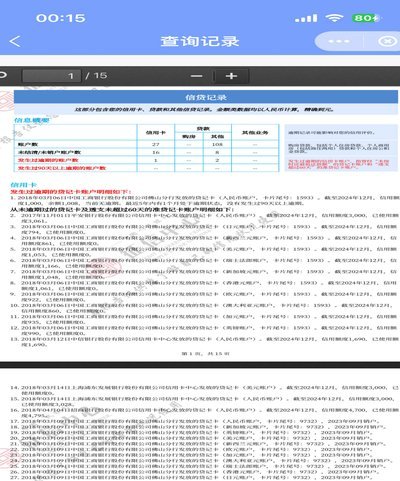Image resolution: width=400 pixels, height=481 pixels.
Task: Click credit record entry number 16
Action: tap(204, 413)
